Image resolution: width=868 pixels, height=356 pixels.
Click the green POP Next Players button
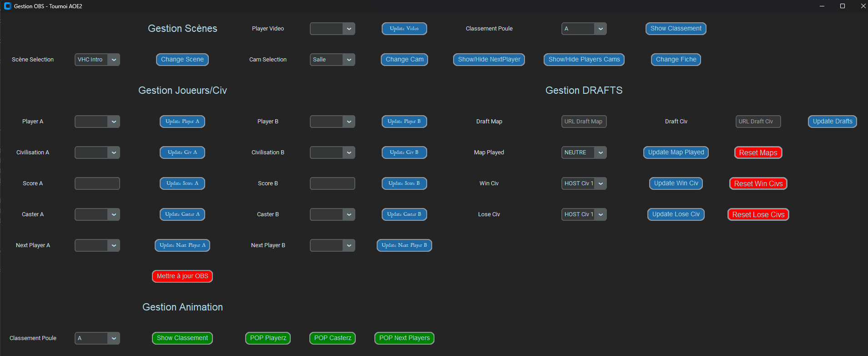[404, 338]
